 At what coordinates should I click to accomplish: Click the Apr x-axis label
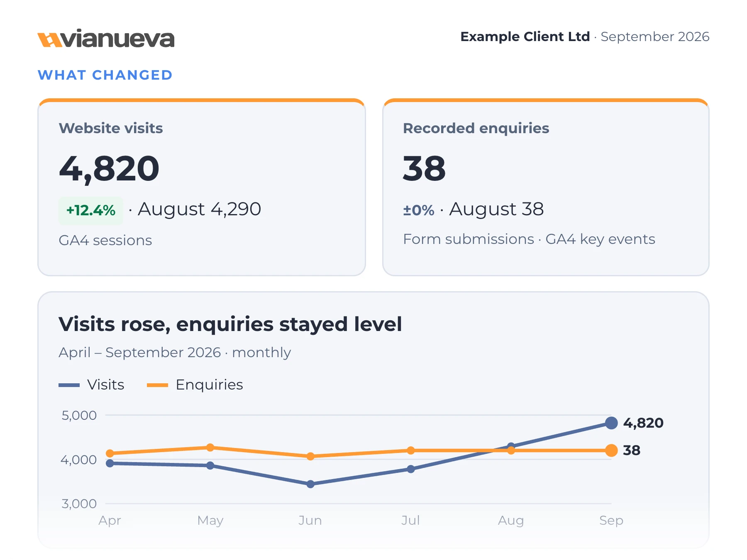coord(110,521)
